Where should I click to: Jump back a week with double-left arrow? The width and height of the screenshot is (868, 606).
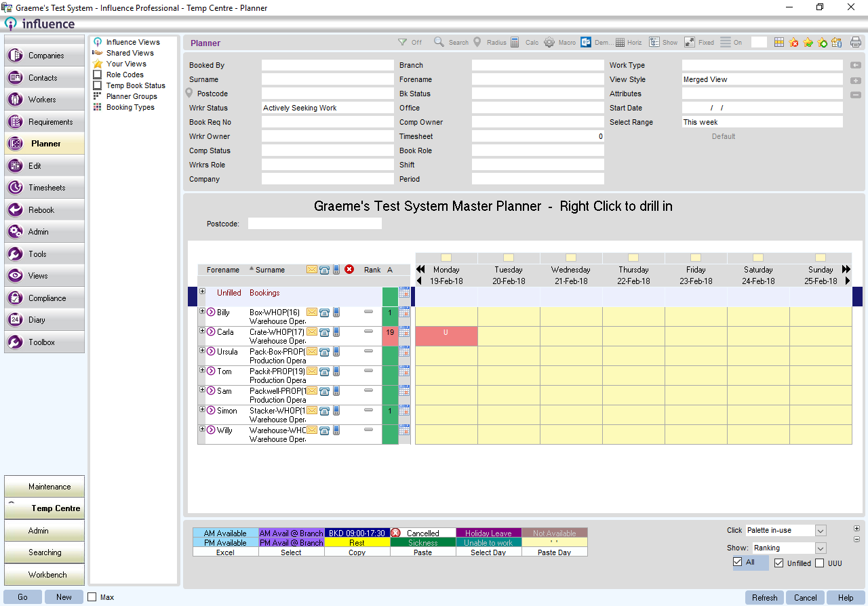click(420, 270)
